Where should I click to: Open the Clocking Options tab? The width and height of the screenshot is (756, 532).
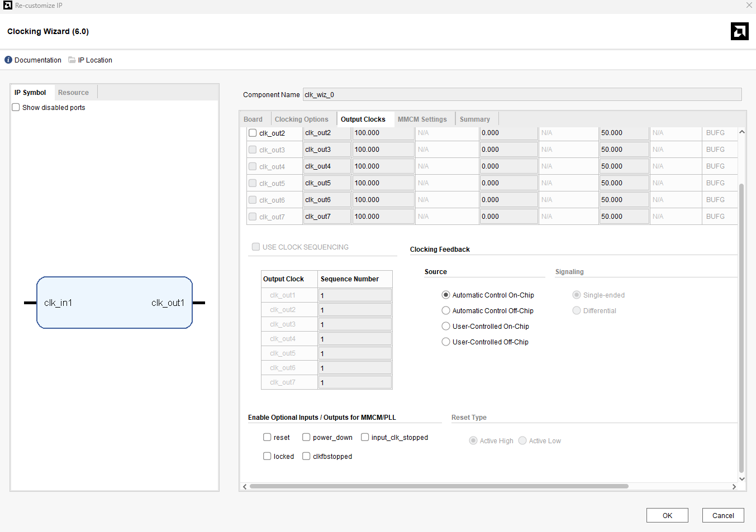point(301,119)
